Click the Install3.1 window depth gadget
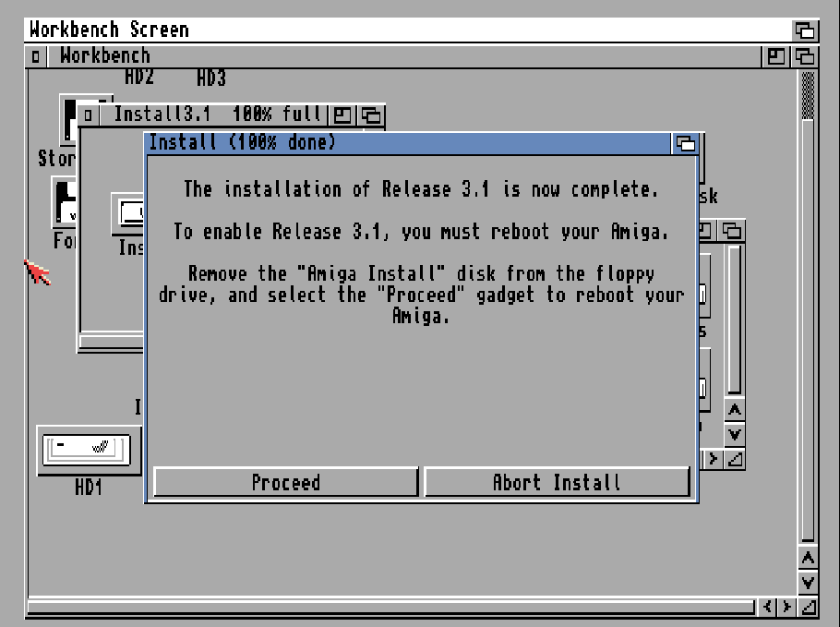Image resolution: width=840 pixels, height=627 pixels. 371,115
